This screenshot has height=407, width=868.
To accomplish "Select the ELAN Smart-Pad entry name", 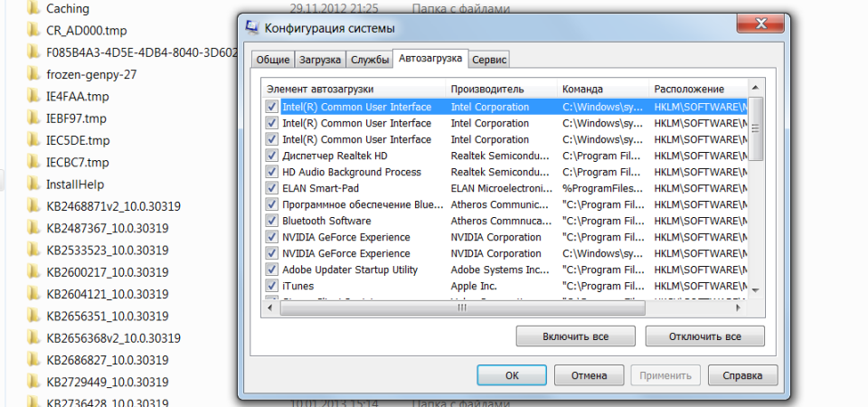I will click(320, 188).
